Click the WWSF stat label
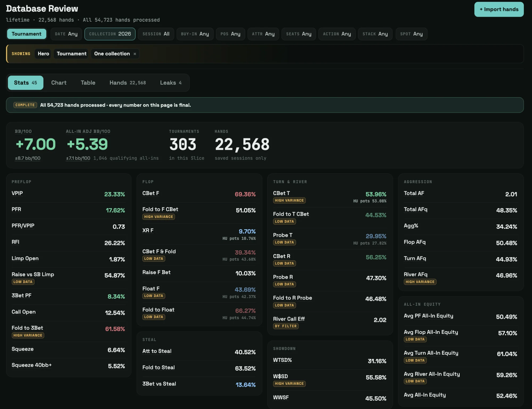The height and width of the screenshot is (409, 532). pos(281,398)
